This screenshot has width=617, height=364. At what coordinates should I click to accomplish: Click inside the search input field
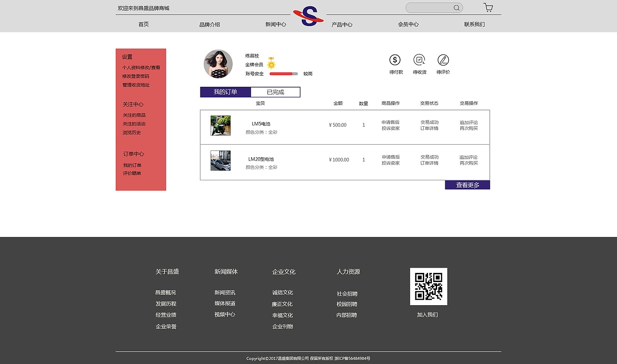(x=431, y=7)
